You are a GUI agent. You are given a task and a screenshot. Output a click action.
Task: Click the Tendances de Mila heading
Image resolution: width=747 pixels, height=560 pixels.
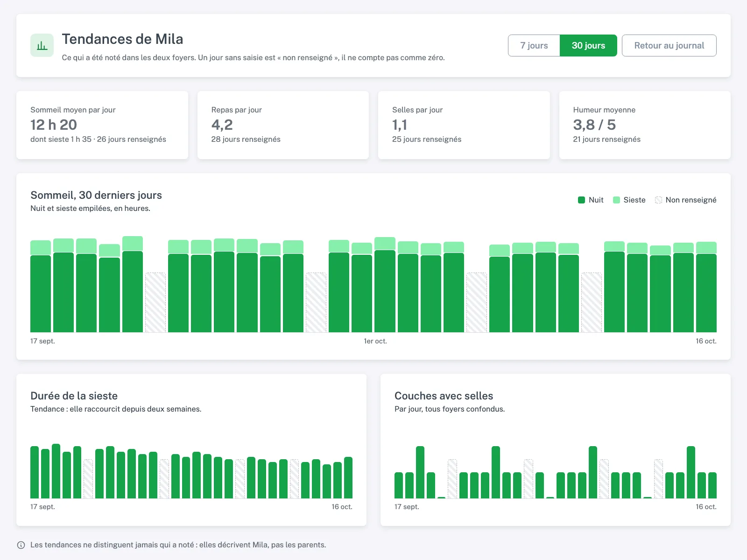[x=122, y=39]
